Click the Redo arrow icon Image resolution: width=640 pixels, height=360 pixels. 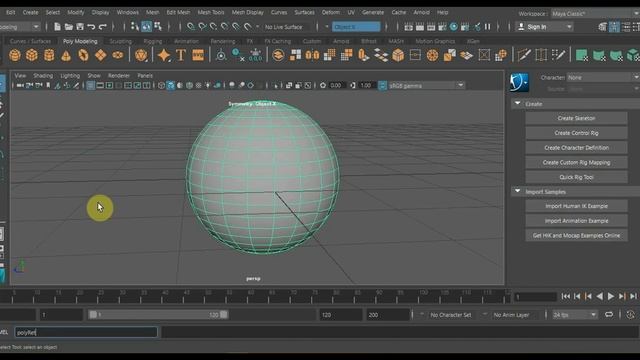tap(103, 27)
